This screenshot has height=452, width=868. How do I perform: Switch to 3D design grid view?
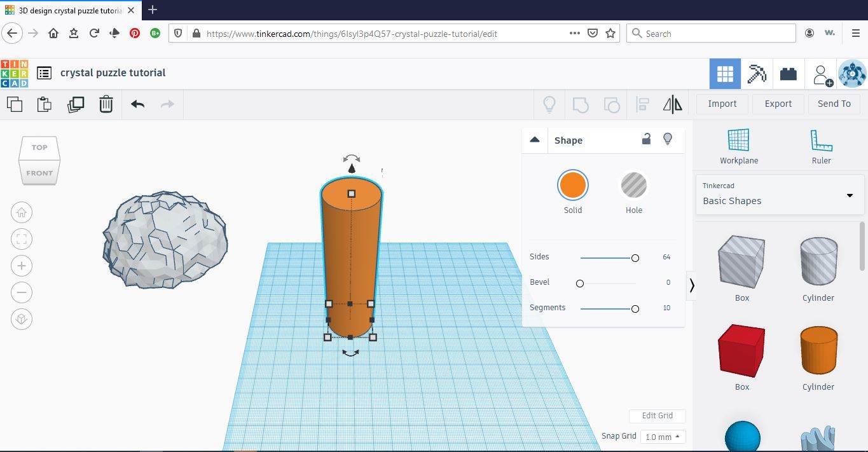725,74
